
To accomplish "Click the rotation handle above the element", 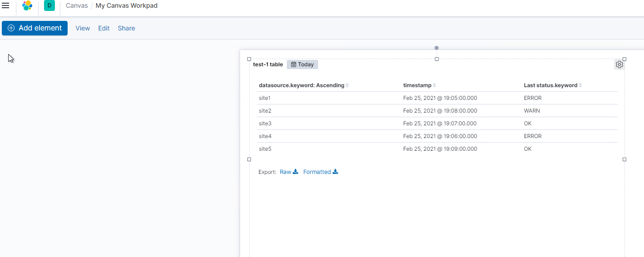I will click(437, 48).
